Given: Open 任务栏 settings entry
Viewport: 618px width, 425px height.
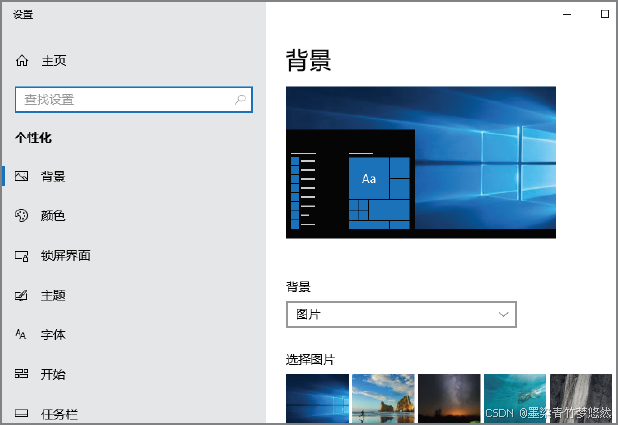Looking at the screenshot, I should (x=59, y=414).
